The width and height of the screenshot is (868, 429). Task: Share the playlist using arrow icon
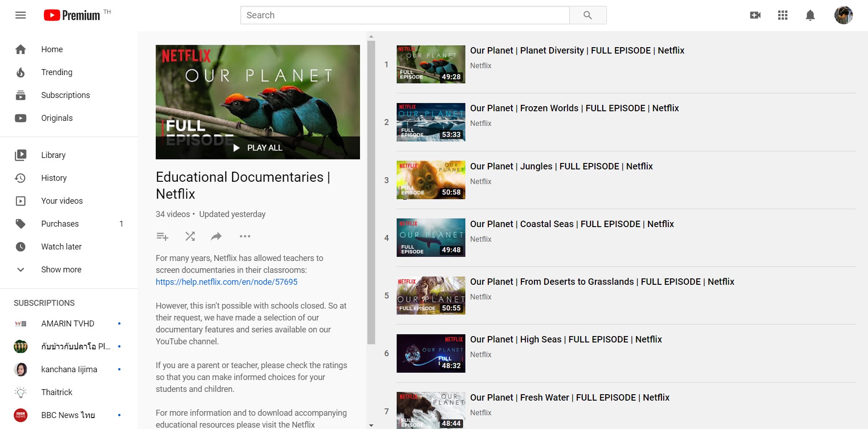coord(216,236)
